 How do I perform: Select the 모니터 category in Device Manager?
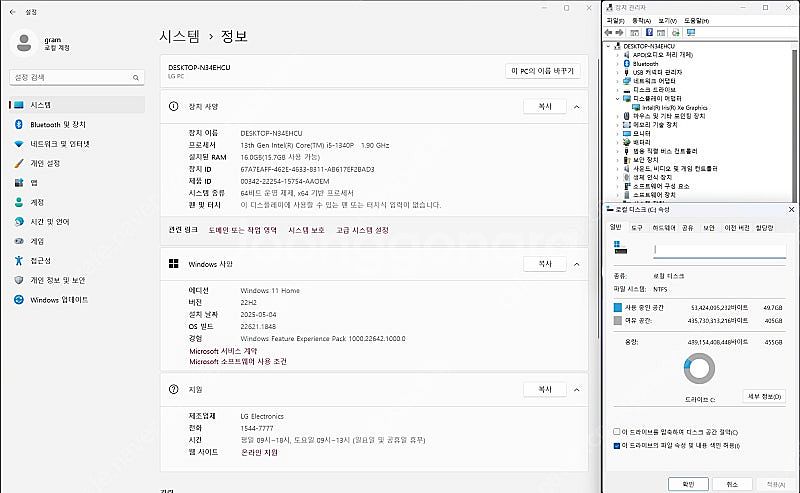641,133
